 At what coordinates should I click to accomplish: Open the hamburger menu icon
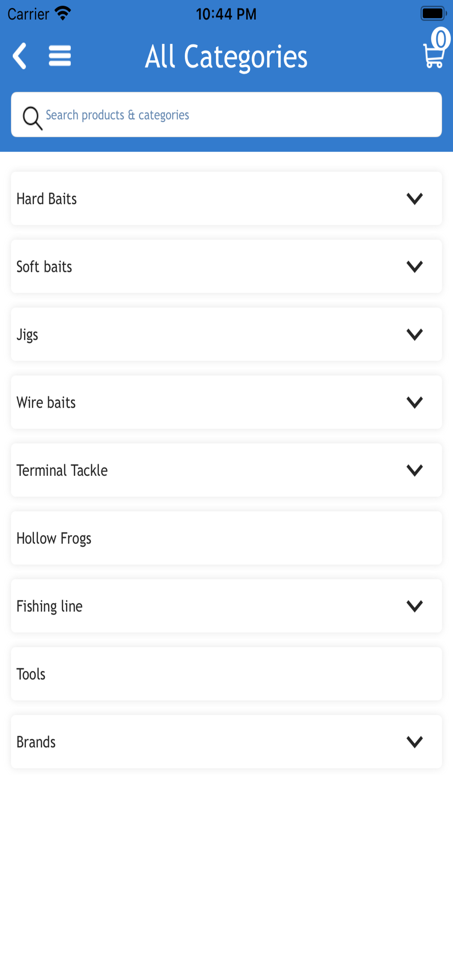(60, 56)
